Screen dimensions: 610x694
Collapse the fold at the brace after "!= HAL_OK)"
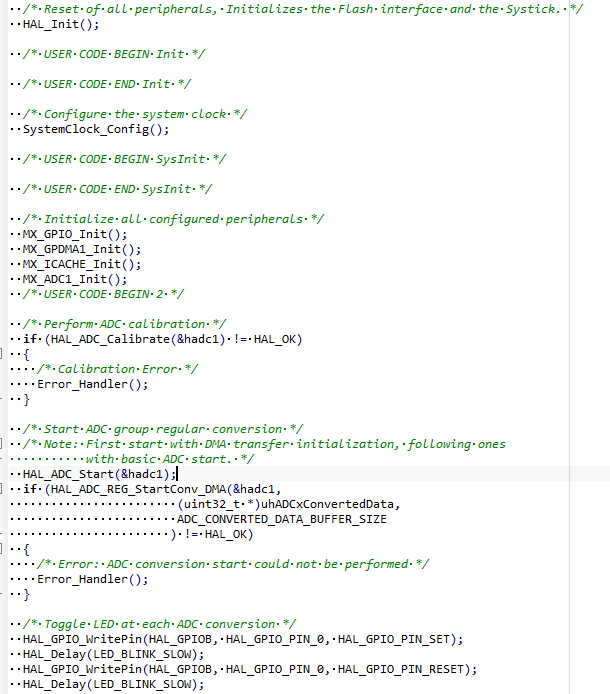[3, 549]
